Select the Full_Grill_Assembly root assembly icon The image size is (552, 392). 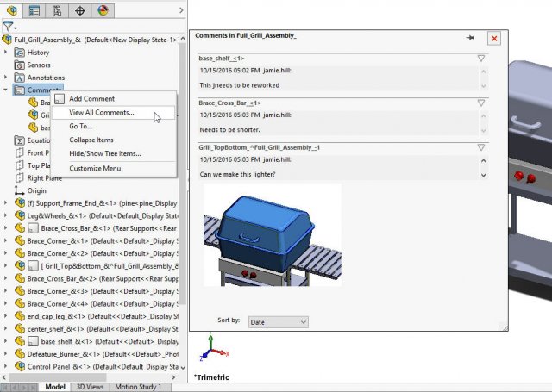[x=7, y=40]
